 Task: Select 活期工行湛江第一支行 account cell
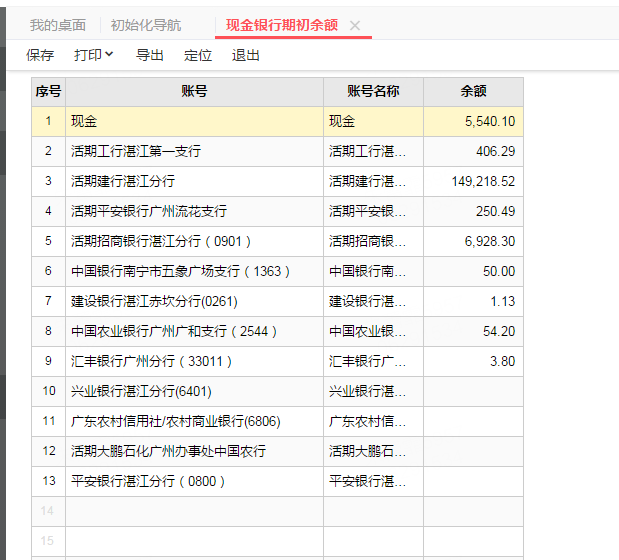click(x=194, y=151)
